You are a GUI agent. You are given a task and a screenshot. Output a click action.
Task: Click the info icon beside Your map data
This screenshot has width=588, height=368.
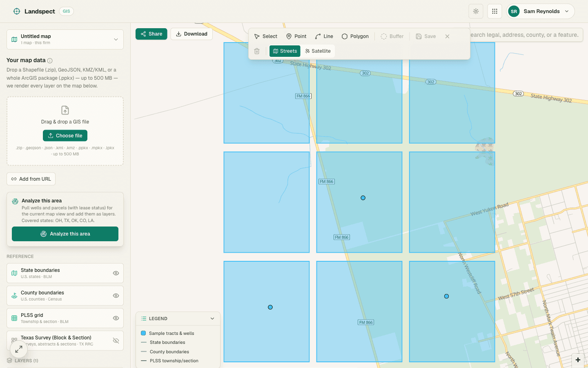coord(50,61)
